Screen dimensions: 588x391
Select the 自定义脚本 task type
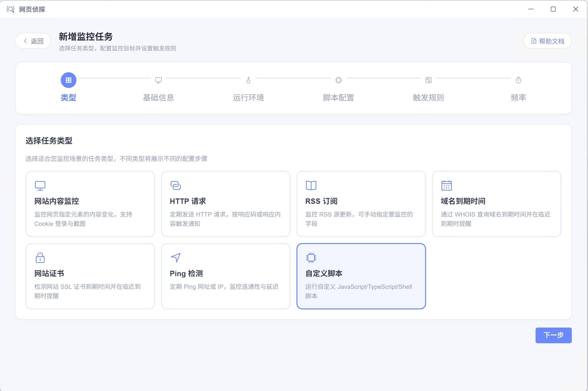click(x=361, y=276)
